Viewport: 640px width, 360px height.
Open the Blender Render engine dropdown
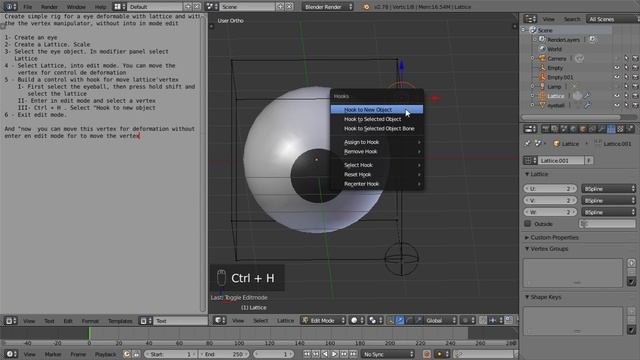pyautogui.click(x=328, y=7)
